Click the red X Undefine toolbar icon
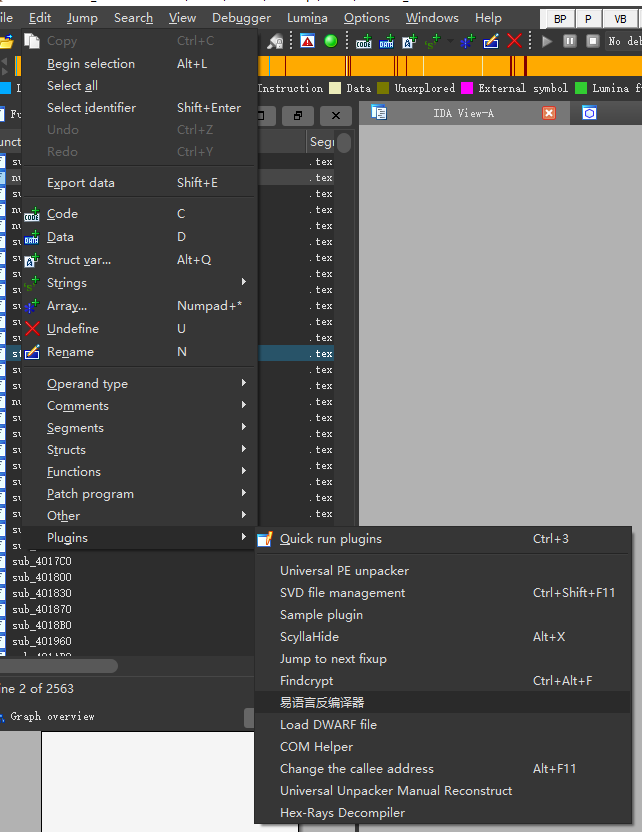Image resolution: width=642 pixels, height=832 pixels. (x=514, y=41)
